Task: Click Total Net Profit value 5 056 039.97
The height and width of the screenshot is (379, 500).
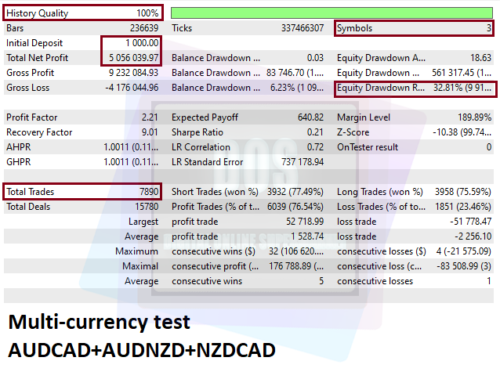Action: pos(134,58)
